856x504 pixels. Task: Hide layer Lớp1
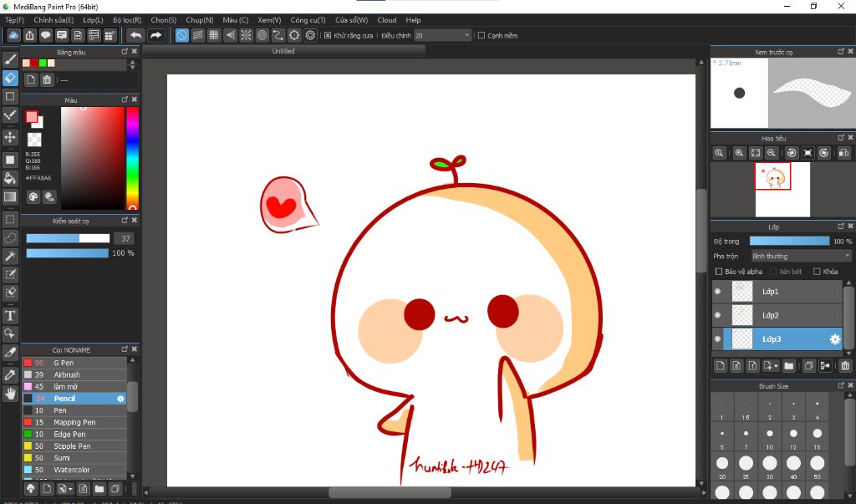tap(717, 292)
